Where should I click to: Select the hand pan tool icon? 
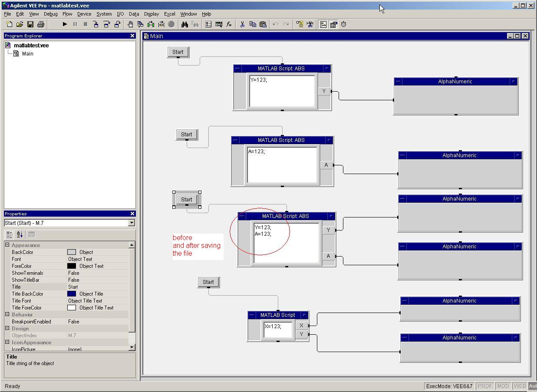(x=130, y=24)
